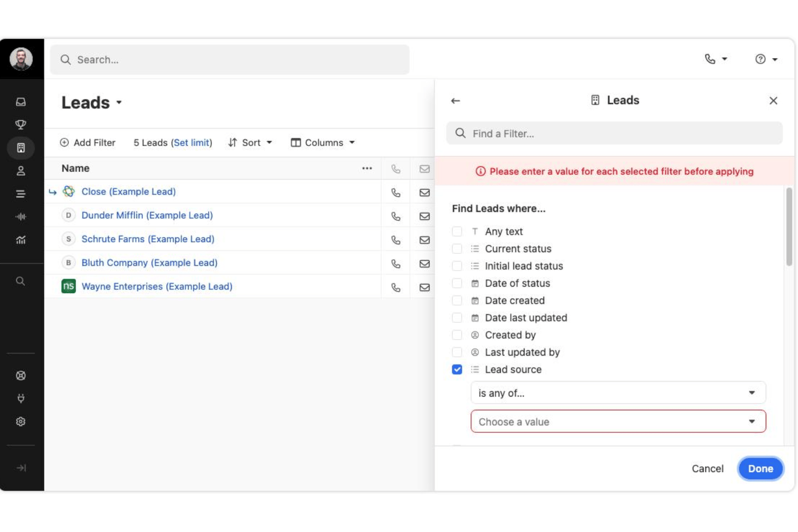Open the Activities list icon in sidebar

pyautogui.click(x=20, y=194)
